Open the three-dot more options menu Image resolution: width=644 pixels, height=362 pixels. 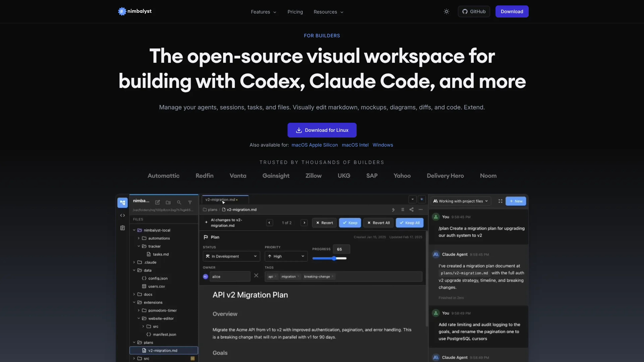pyautogui.click(x=421, y=210)
